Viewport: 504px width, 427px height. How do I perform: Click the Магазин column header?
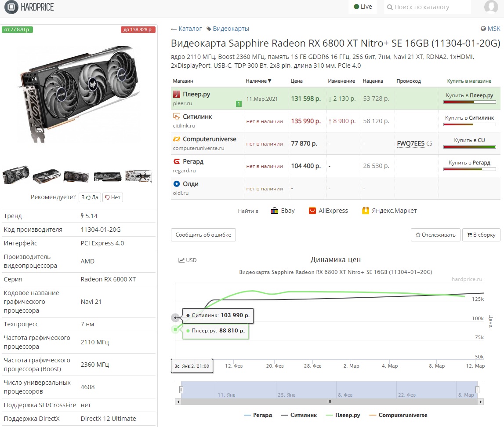(183, 81)
